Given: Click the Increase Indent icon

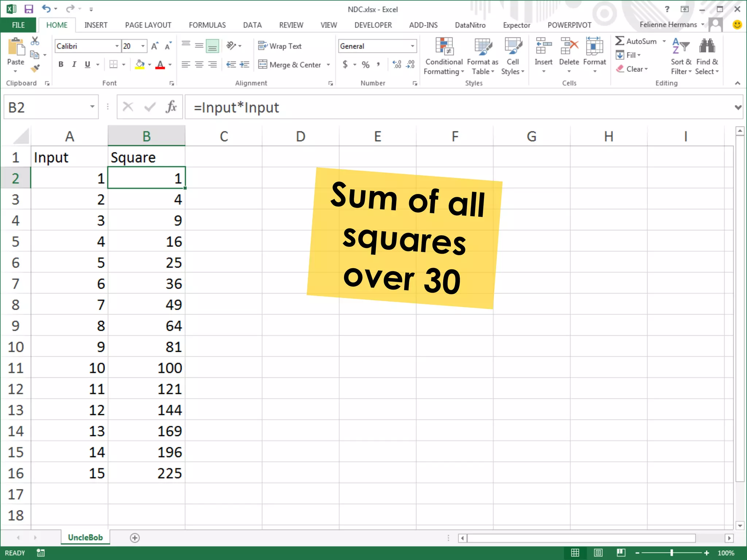Looking at the screenshot, I should [x=244, y=65].
